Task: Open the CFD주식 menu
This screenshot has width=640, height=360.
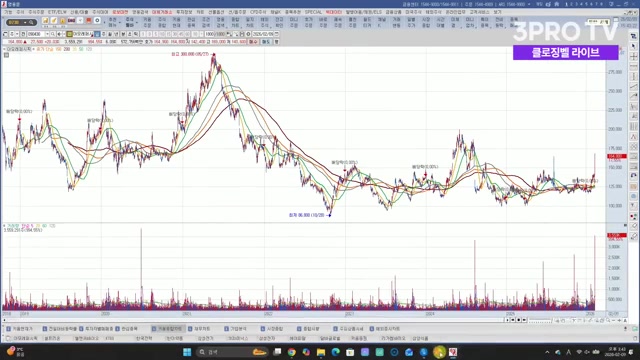Action: point(258,12)
